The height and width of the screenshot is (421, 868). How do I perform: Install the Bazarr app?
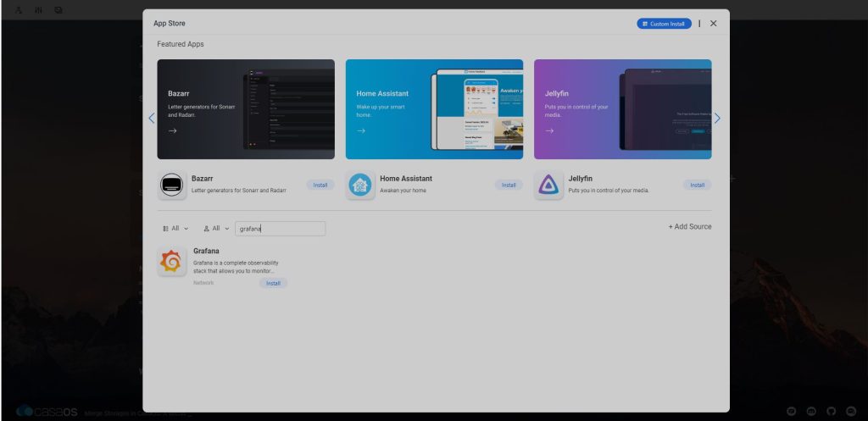(320, 185)
